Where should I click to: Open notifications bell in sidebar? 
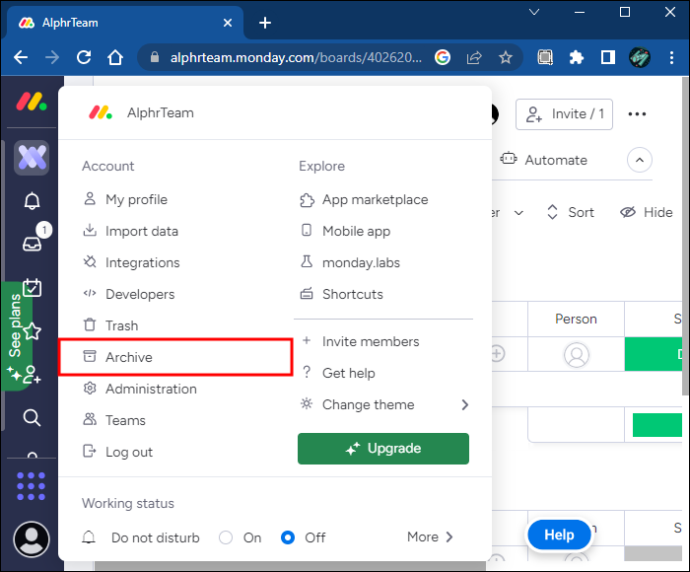pyautogui.click(x=32, y=201)
